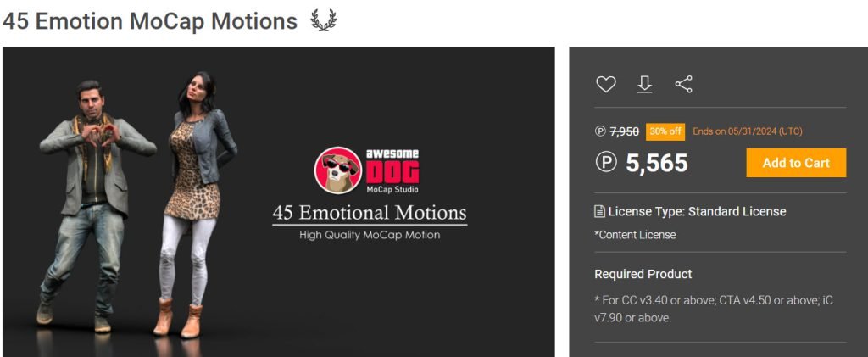The width and height of the screenshot is (868, 357).
Task: Click License Type: Standard License label
Action: [x=697, y=211]
